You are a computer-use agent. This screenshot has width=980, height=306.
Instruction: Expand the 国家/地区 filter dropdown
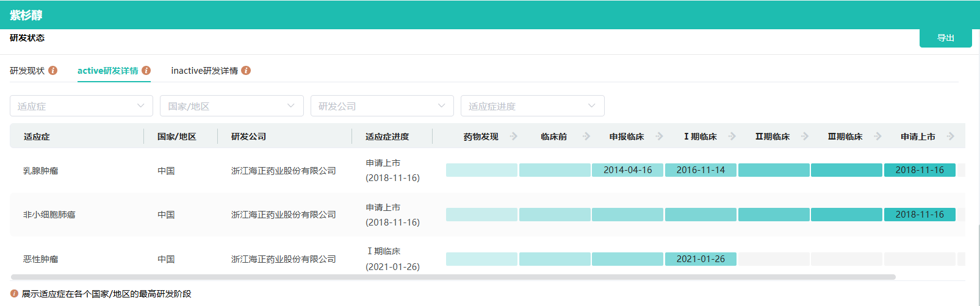[231, 106]
